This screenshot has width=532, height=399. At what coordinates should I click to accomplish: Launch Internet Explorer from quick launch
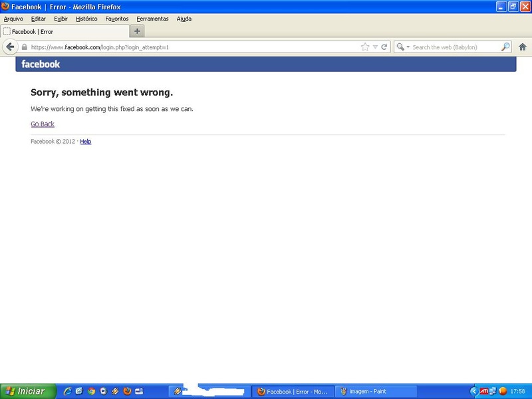tap(68, 391)
